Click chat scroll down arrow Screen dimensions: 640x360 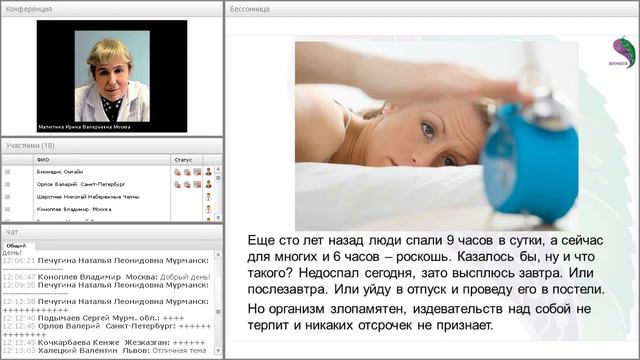[218, 351]
